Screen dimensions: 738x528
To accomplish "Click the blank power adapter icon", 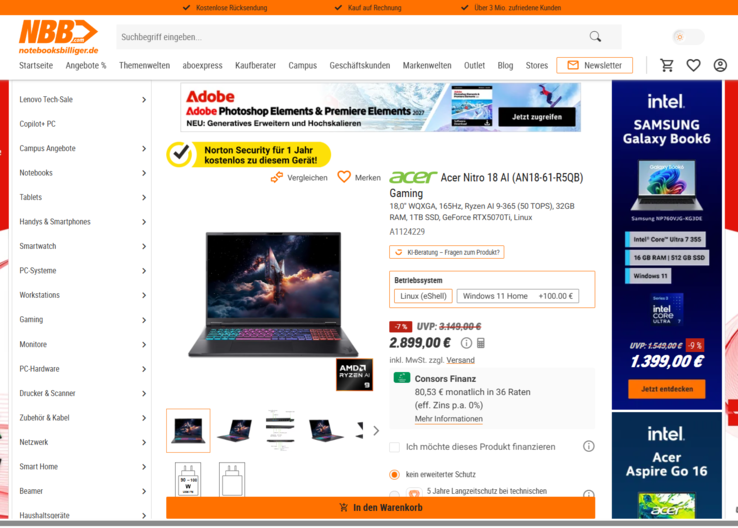I will click(232, 479).
